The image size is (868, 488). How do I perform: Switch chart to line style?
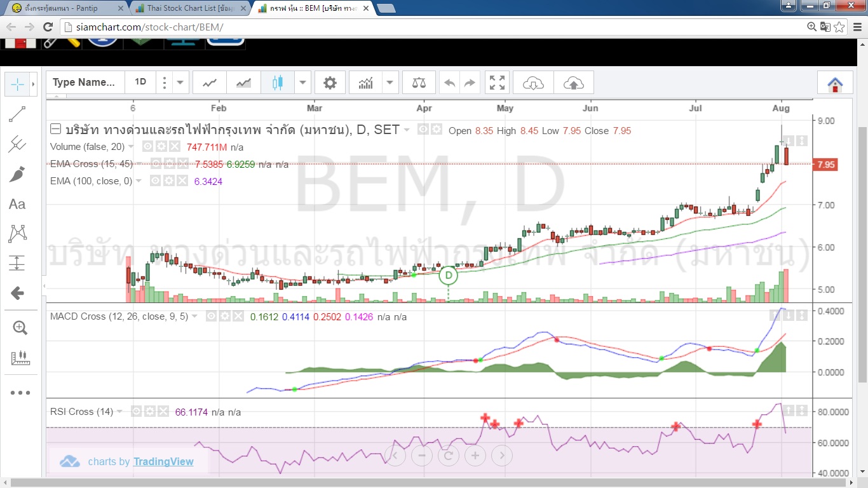210,83
